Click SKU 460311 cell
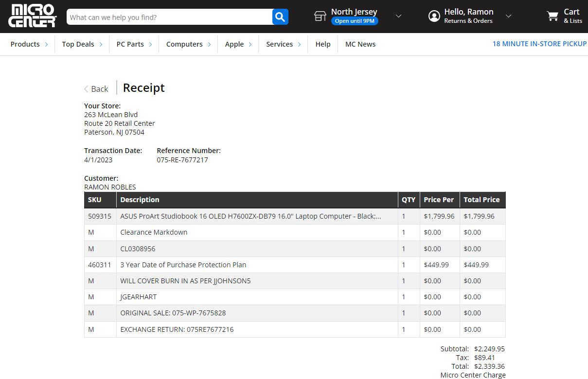This screenshot has width=588, height=379. click(100, 265)
